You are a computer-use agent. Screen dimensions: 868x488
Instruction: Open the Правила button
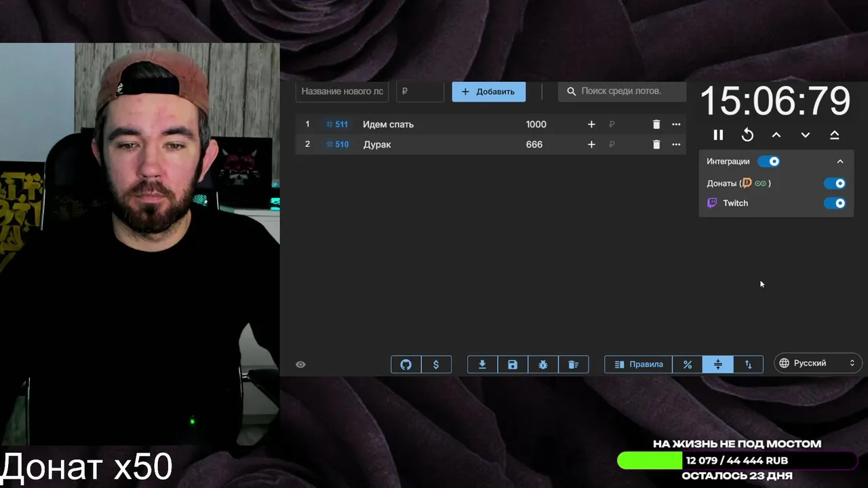(x=638, y=365)
